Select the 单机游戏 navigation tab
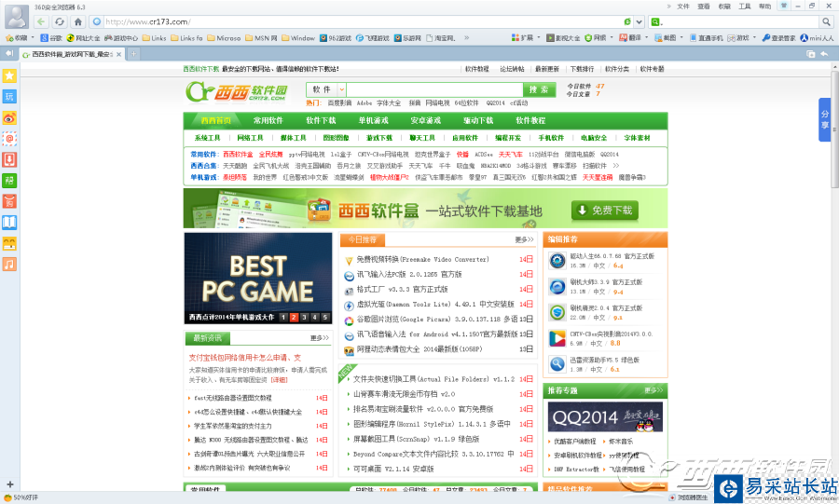 373,120
